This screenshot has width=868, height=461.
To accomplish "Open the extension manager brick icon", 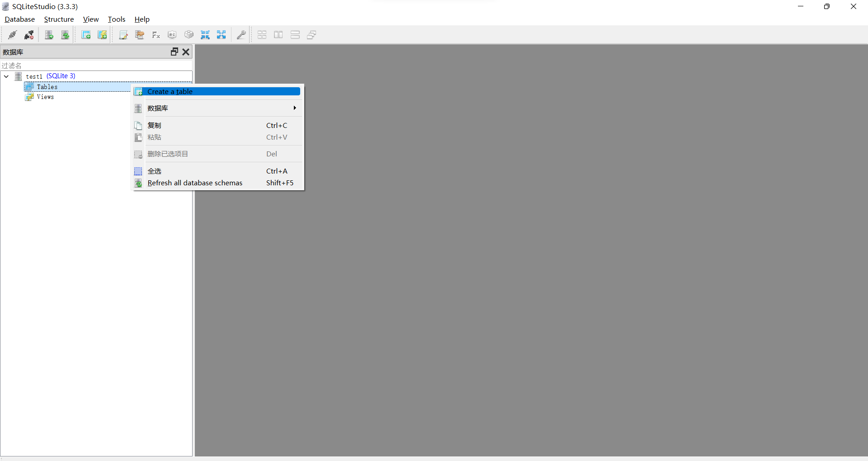I will pyautogui.click(x=189, y=35).
